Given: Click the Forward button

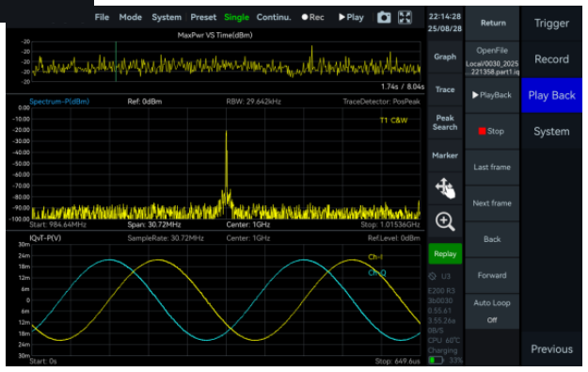Looking at the screenshot, I should (492, 276).
